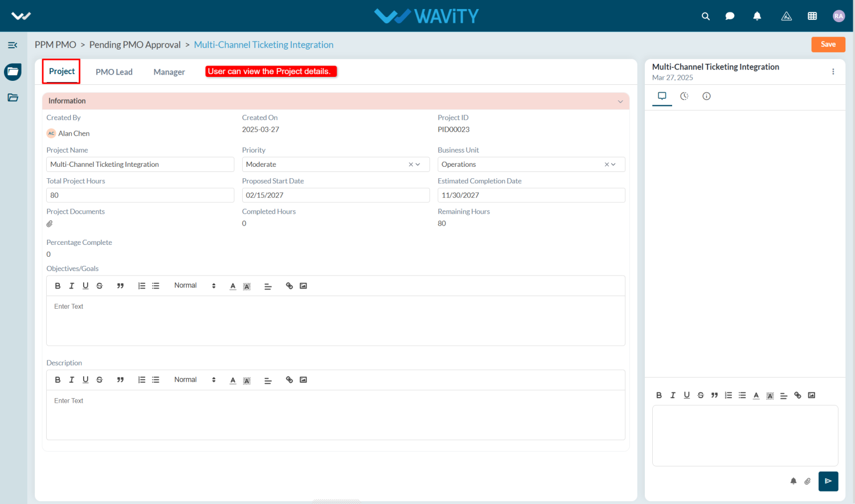Image resolution: width=855 pixels, height=504 pixels.
Task: Open text alignment menu in Objectives/Goals editor
Action: [268, 286]
